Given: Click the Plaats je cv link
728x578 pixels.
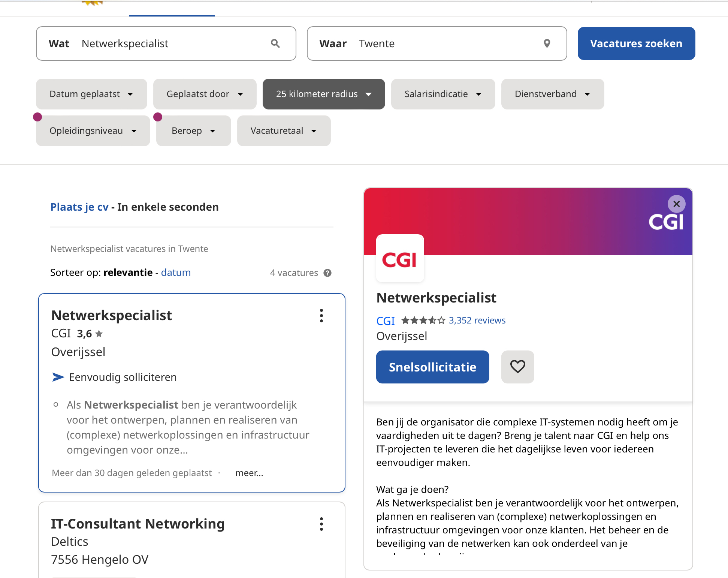Looking at the screenshot, I should point(79,207).
